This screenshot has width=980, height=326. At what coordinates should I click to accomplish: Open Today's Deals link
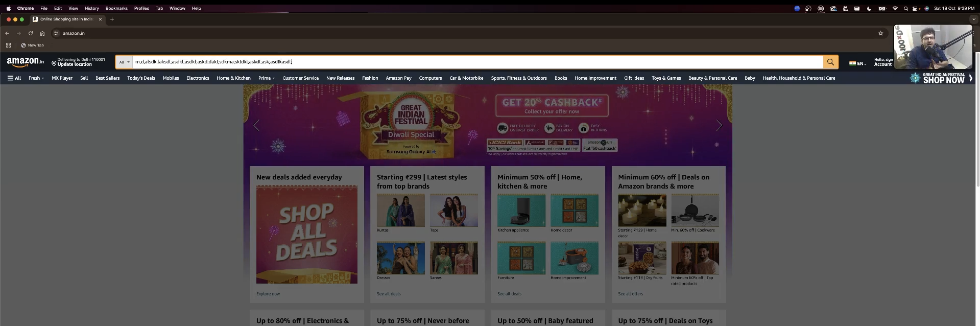pos(141,78)
